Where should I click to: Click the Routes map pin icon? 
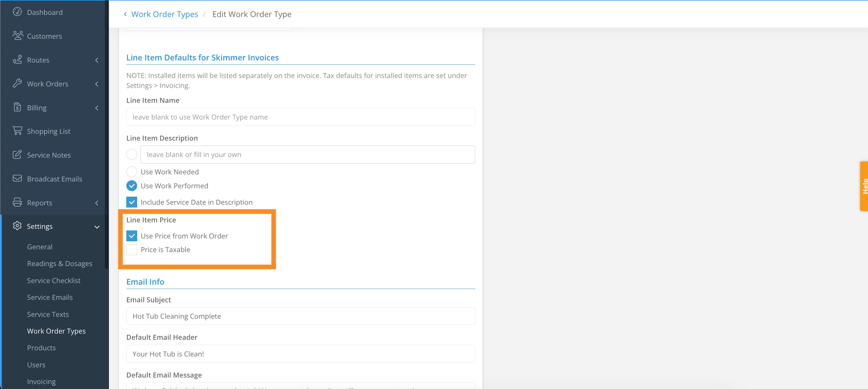coord(17,60)
